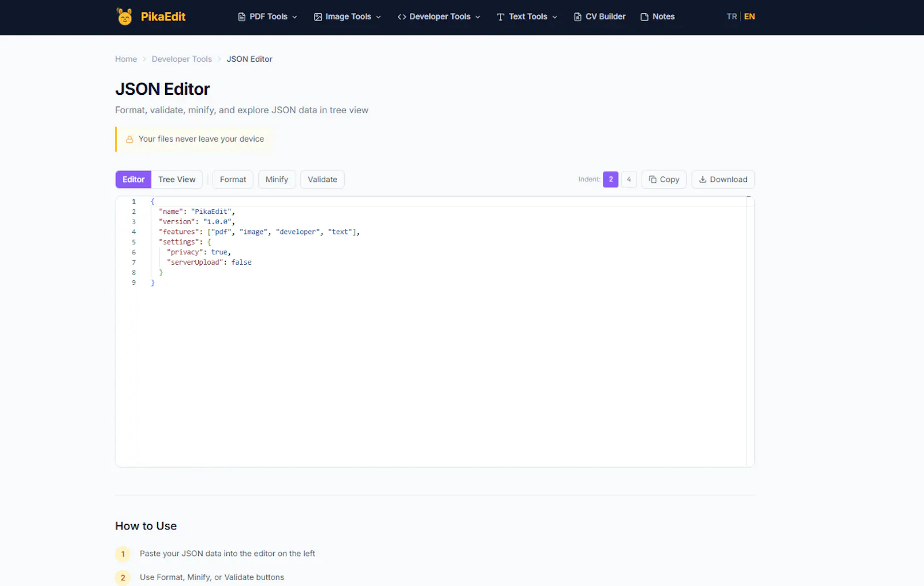Open the CV Builder menu item
The width and height of the screenshot is (924, 586).
599,17
